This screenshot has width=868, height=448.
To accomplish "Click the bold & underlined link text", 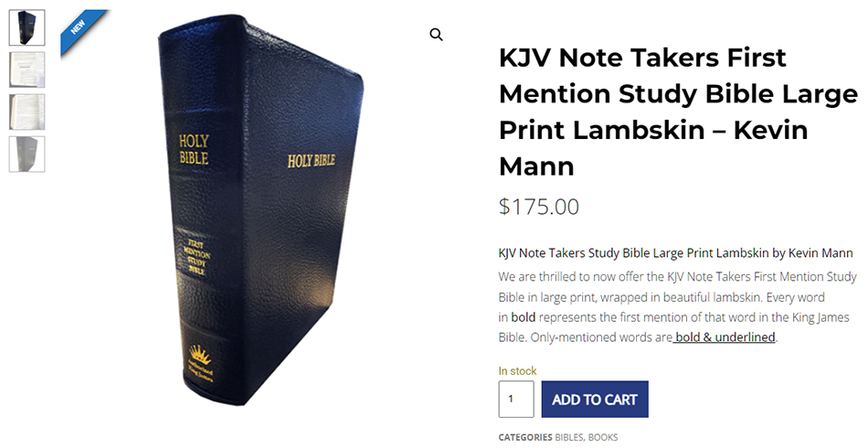I will coord(725,336).
